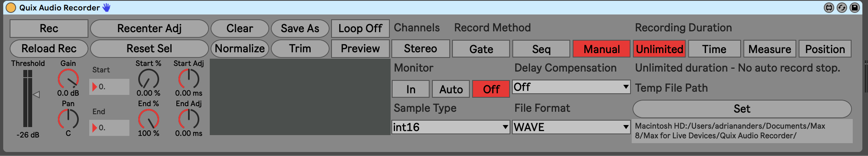Expand the Sample Type int16 menu

tap(450, 127)
